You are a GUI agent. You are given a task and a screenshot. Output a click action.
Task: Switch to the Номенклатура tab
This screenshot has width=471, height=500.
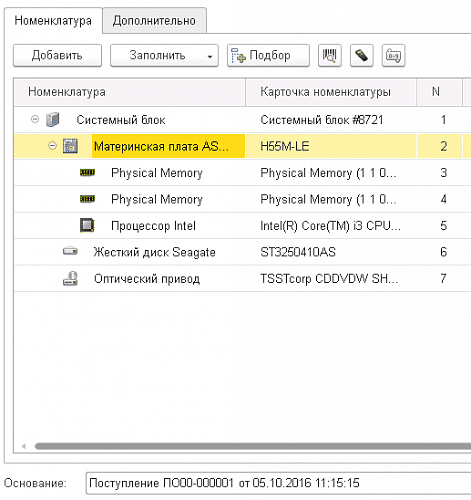tap(53, 21)
